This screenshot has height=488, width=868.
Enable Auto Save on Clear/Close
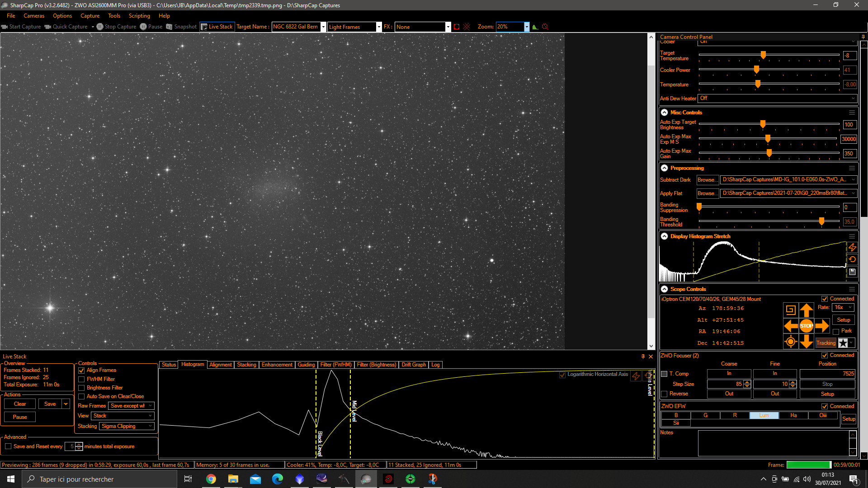click(x=82, y=396)
